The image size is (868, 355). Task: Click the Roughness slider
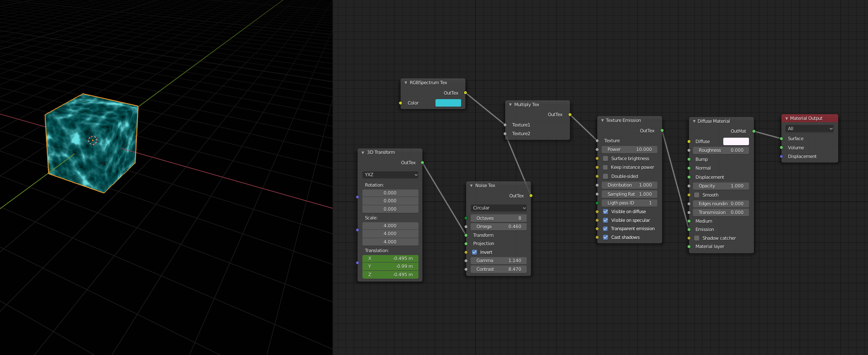721,150
